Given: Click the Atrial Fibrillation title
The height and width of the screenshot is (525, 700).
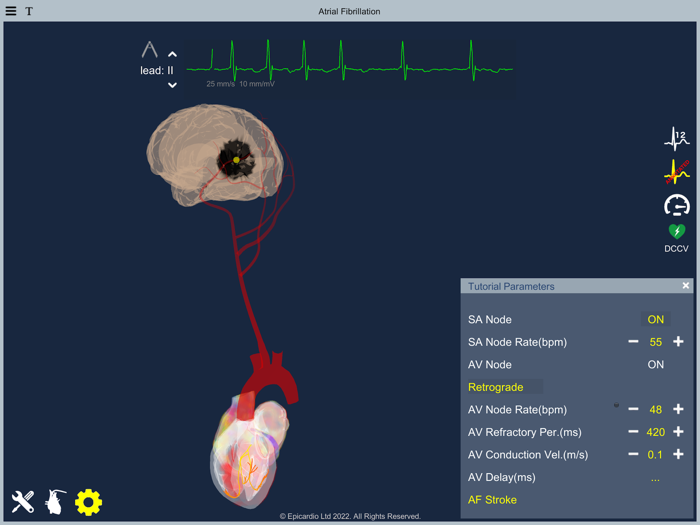Looking at the screenshot, I should pyautogui.click(x=349, y=11).
